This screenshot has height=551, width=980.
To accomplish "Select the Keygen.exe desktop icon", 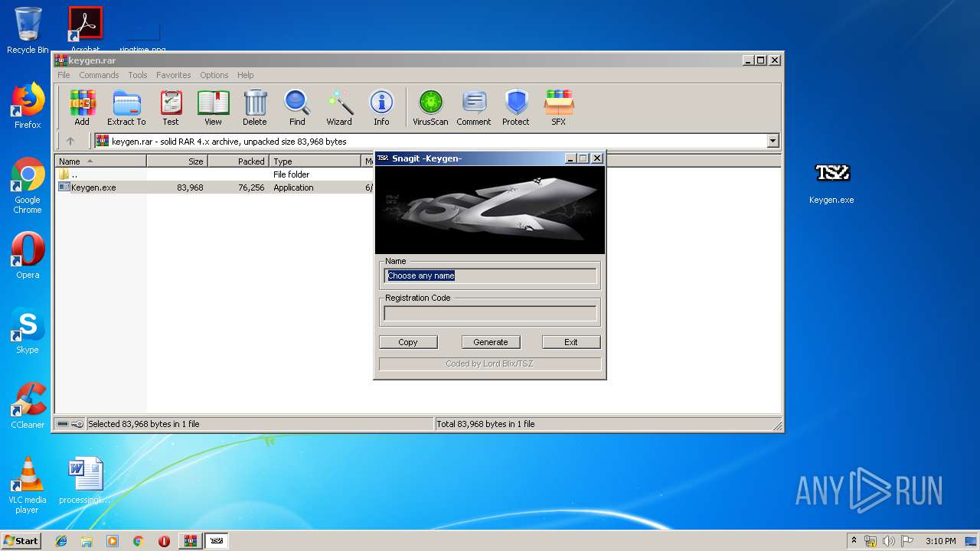I will coord(831,182).
